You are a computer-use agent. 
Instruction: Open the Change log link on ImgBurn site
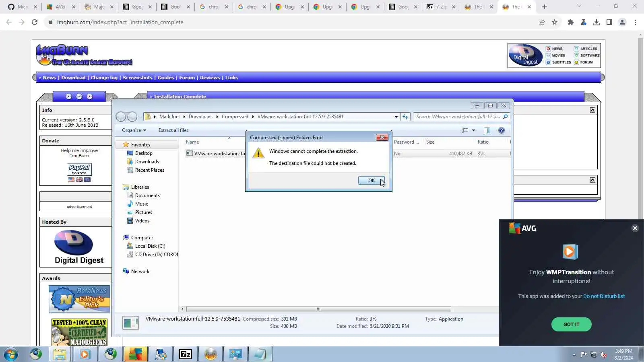pos(104,78)
